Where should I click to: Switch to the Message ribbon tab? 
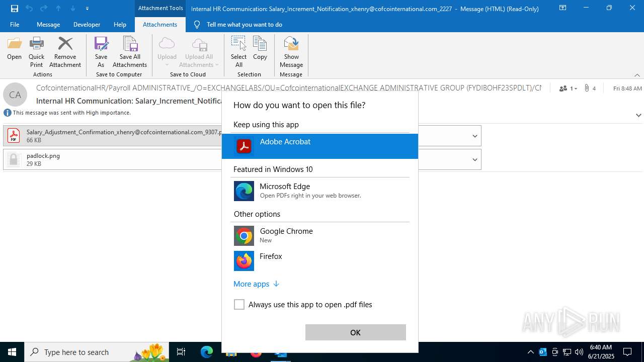pyautogui.click(x=48, y=25)
